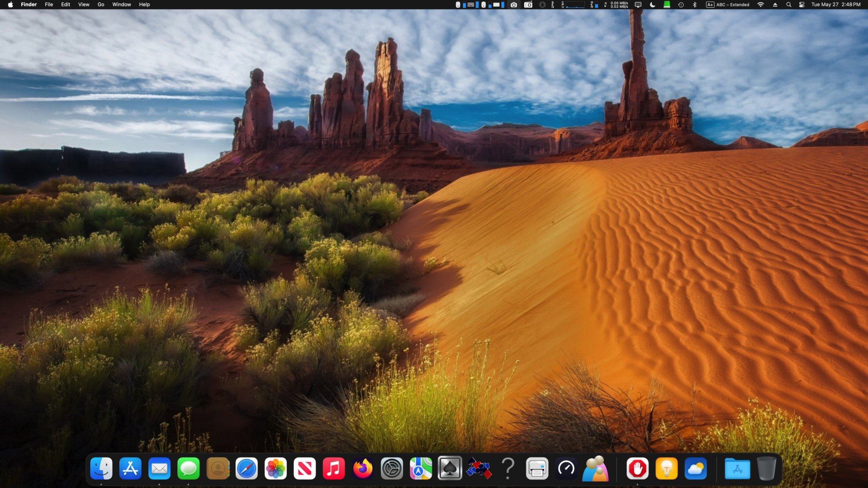Launch Firefox from the dock
The height and width of the screenshot is (488, 868).
pos(362,468)
